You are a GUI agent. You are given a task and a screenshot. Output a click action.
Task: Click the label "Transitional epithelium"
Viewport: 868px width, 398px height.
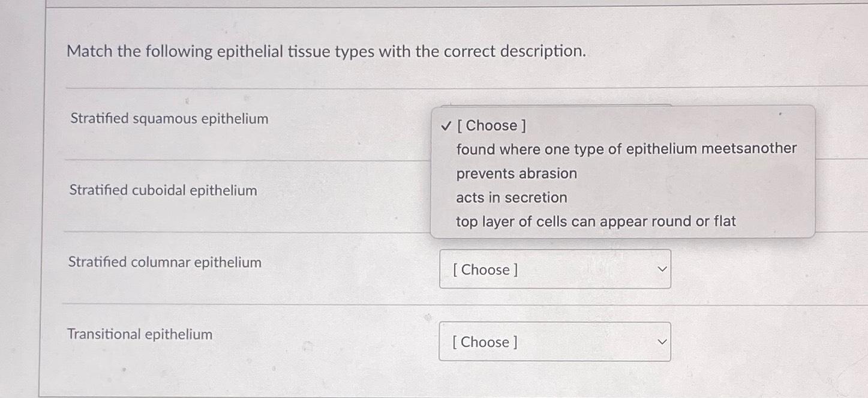140,334
